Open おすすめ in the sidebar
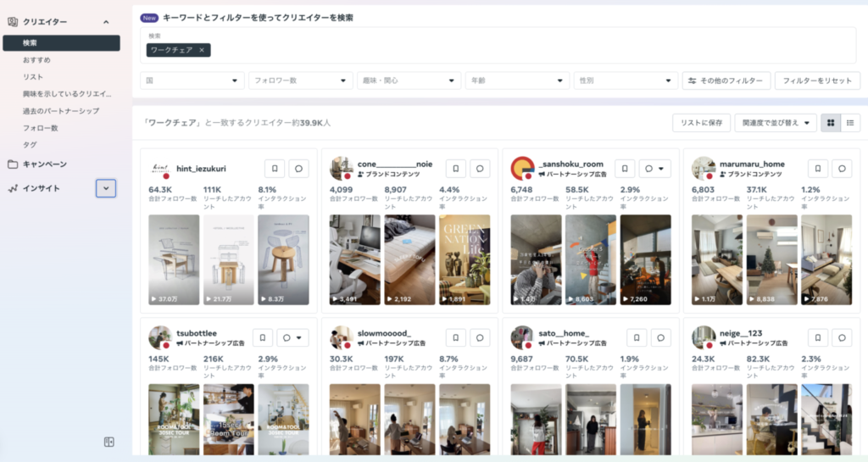This screenshot has width=868, height=462. pos(37,60)
